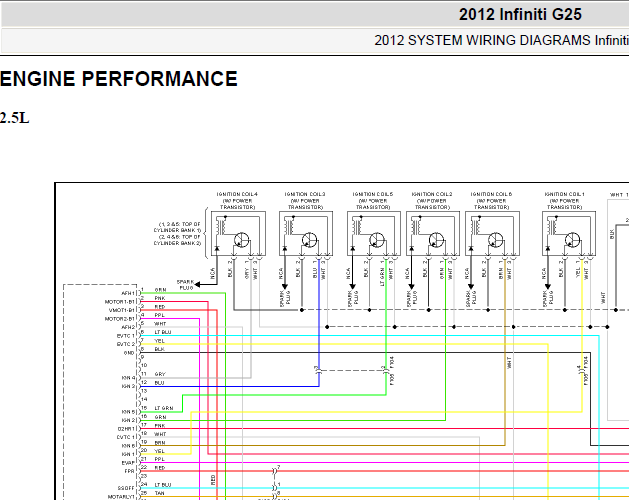This screenshot has height=500, width=629.
Task: Click the 2012 Infiniti G25 title
Action: point(520,15)
